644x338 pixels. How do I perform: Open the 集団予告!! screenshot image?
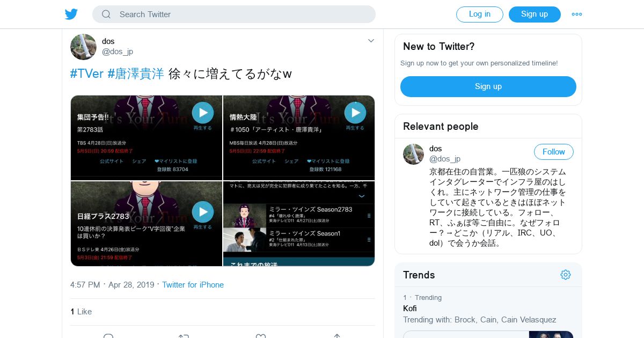(x=147, y=138)
